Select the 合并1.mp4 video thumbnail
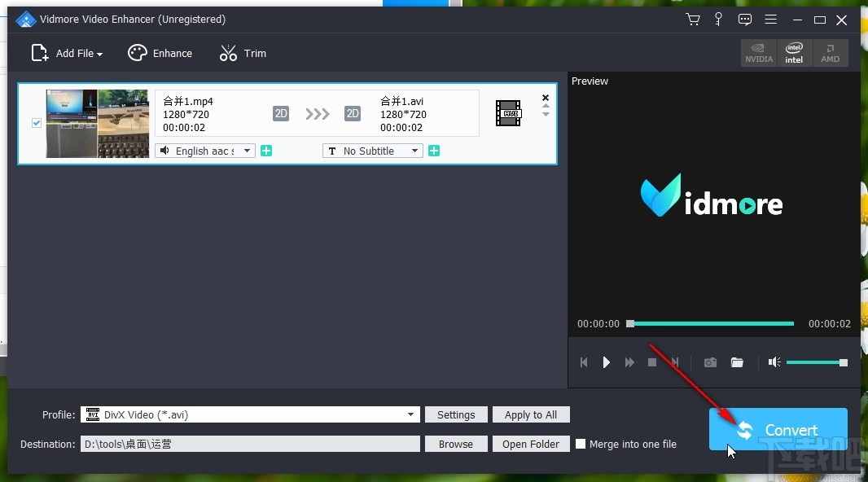 point(98,124)
